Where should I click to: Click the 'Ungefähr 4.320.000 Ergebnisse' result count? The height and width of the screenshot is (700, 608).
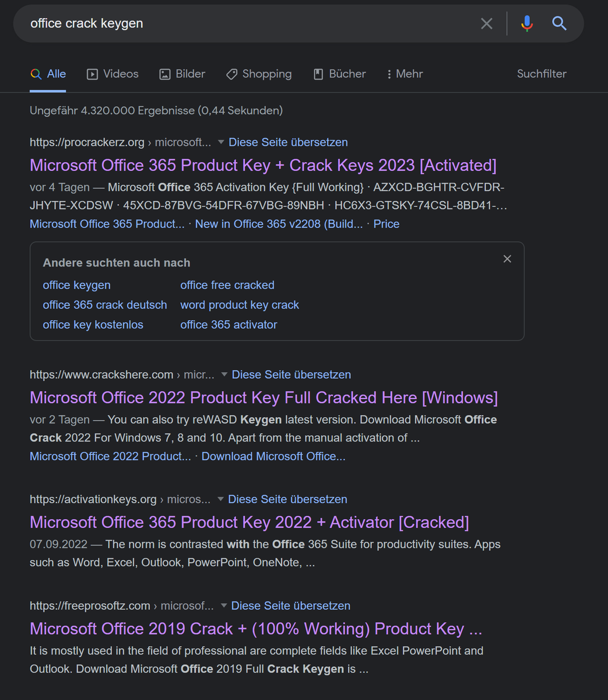pyautogui.click(x=156, y=110)
